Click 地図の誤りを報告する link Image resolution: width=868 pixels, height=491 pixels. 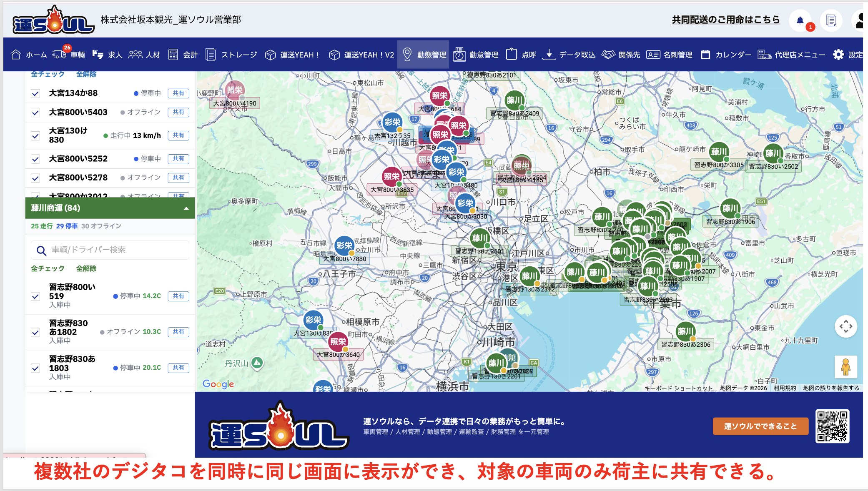(831, 388)
